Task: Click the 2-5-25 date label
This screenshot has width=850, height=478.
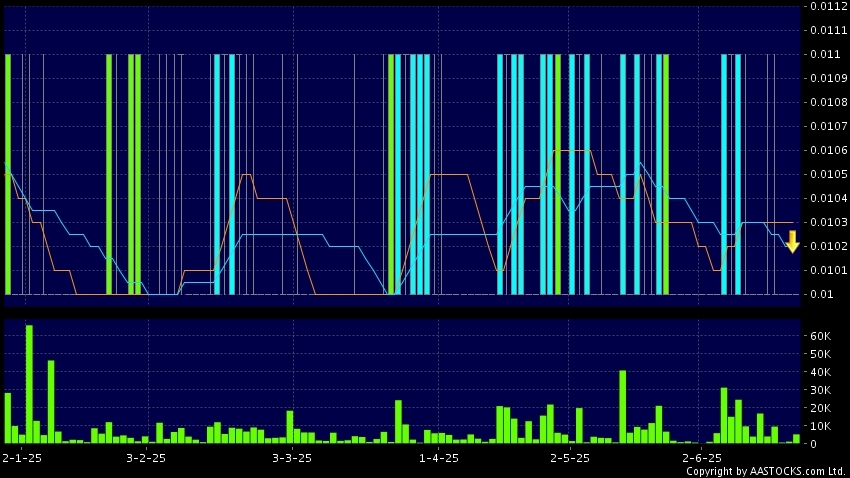Action: pyautogui.click(x=570, y=458)
